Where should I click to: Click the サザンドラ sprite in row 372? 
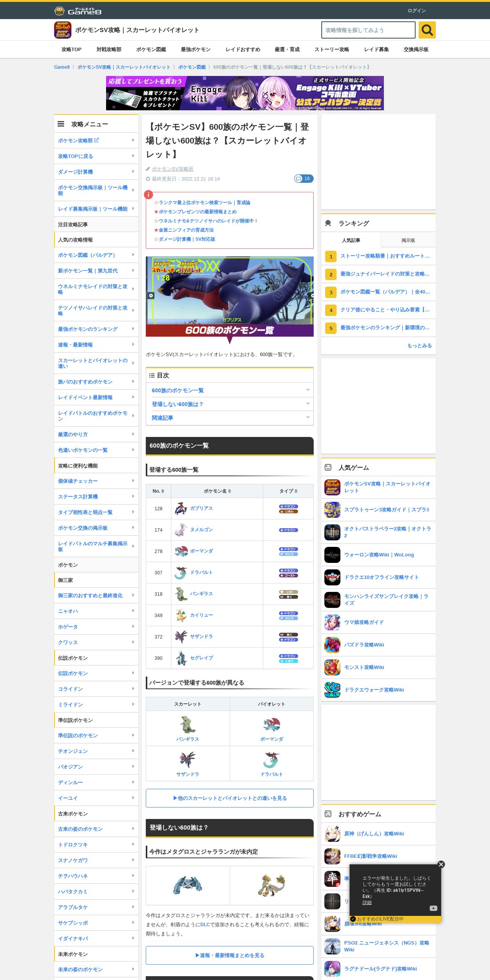(181, 637)
